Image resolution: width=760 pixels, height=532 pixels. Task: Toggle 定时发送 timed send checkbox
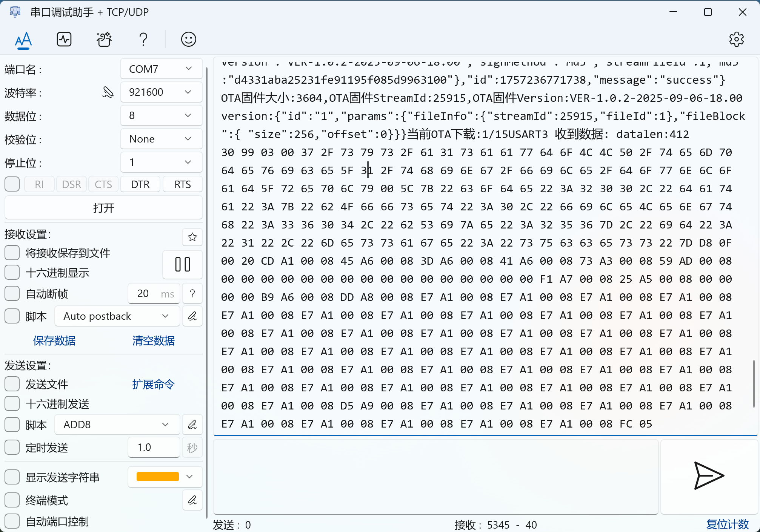pos(12,447)
